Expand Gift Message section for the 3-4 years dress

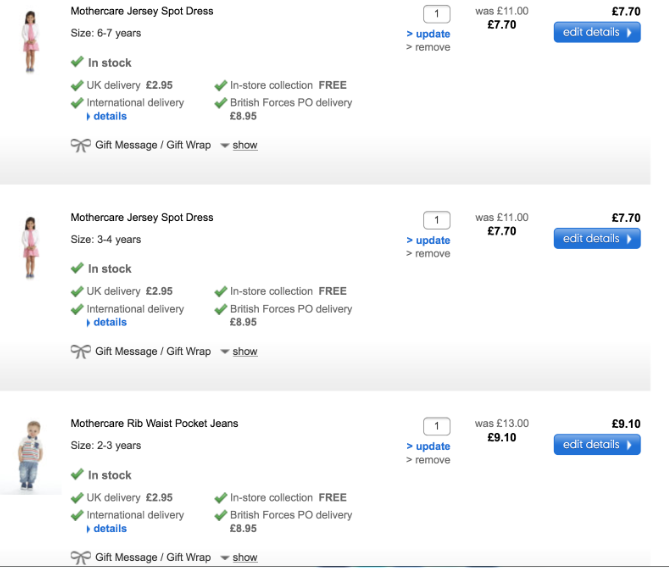click(245, 352)
